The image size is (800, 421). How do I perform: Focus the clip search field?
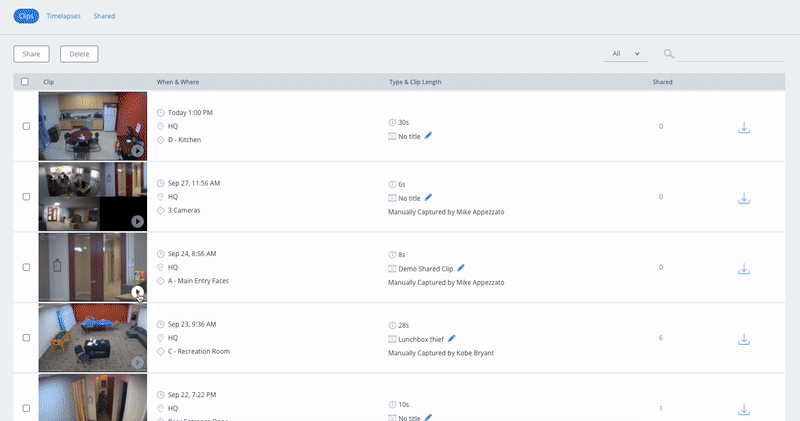coord(731,54)
